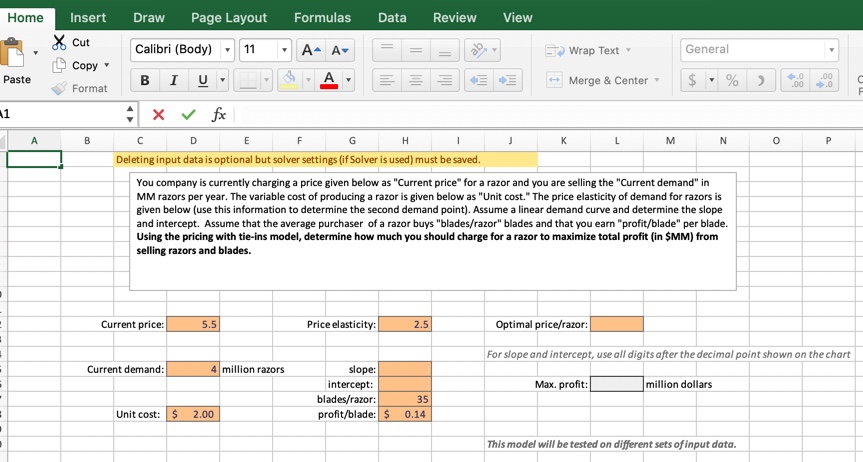Click the Wrap Text button
The image size is (863, 462).
(x=587, y=50)
